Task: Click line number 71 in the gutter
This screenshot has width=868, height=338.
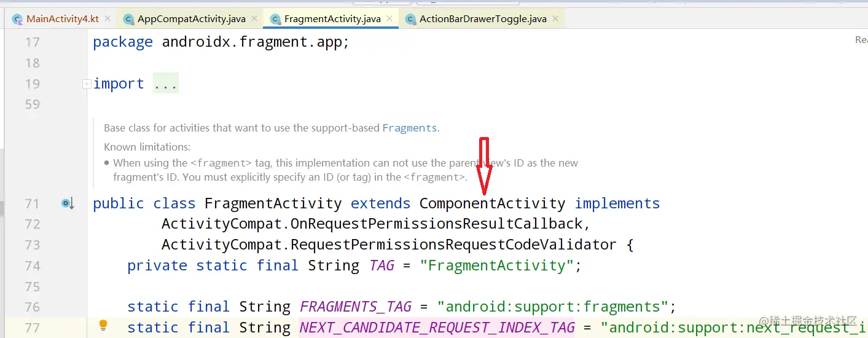Action: tap(32, 203)
